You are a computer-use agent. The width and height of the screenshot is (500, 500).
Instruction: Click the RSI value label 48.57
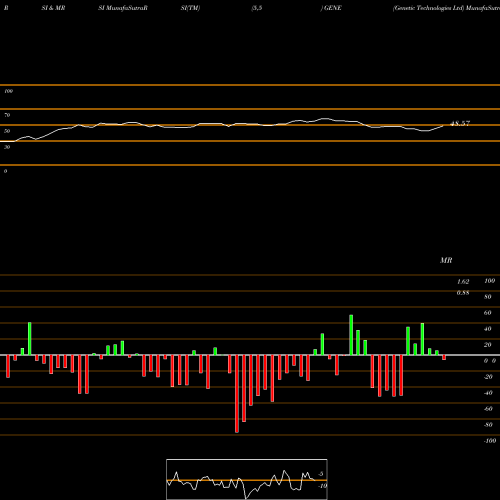click(x=460, y=123)
